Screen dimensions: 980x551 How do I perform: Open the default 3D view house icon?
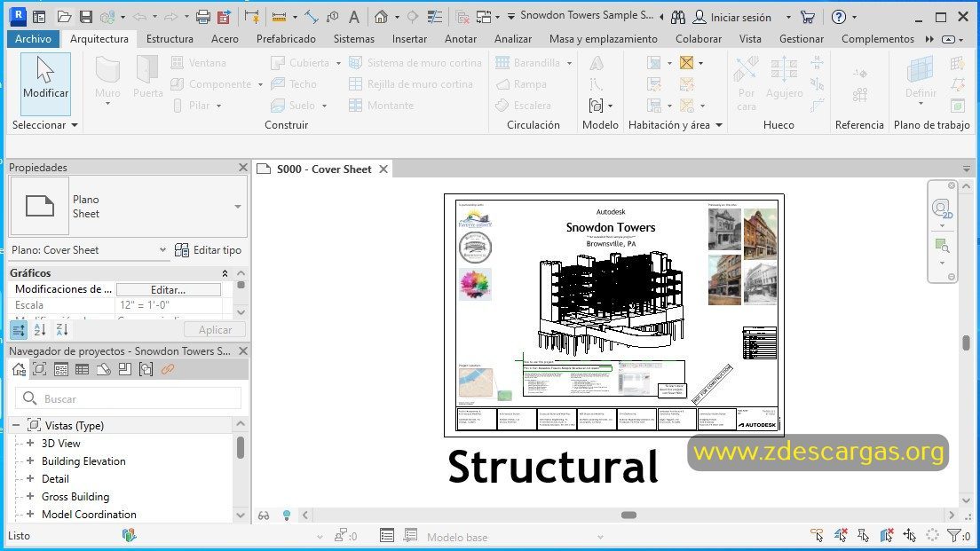(381, 17)
